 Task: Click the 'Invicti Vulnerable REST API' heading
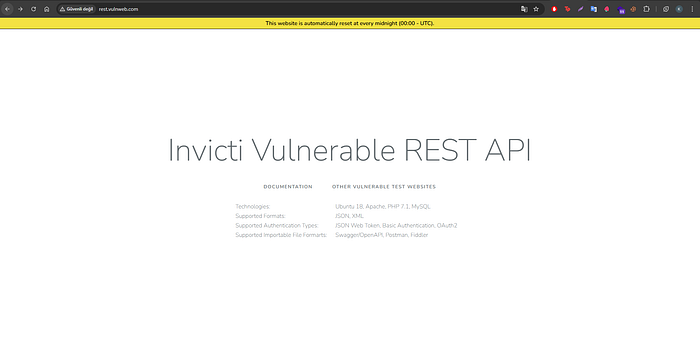coord(350,150)
